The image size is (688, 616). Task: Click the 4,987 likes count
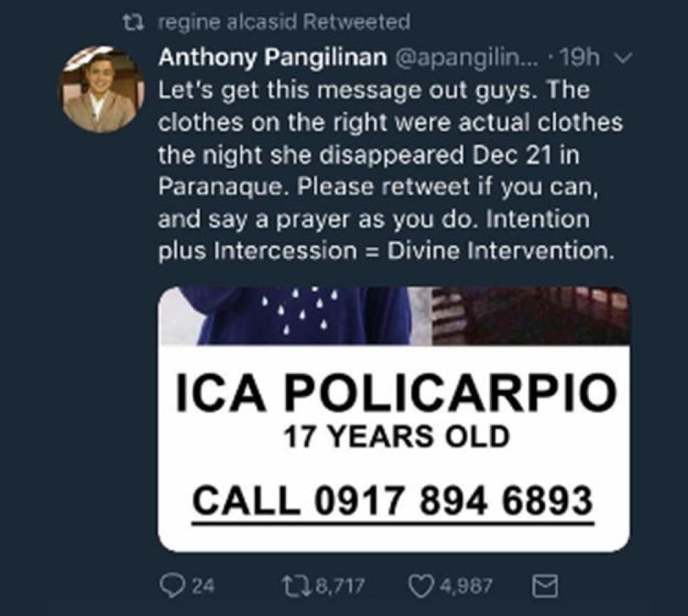pyautogui.click(x=466, y=586)
